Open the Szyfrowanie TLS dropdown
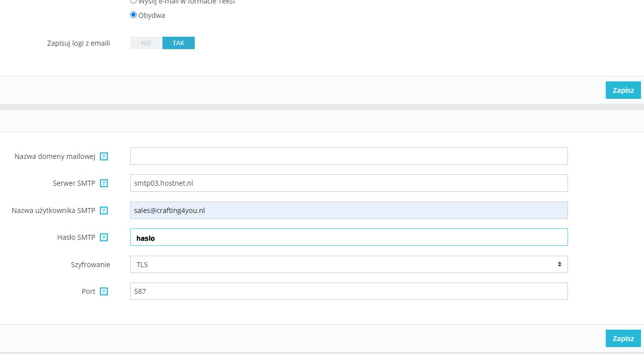Viewport: 644px width, 354px height. point(349,265)
